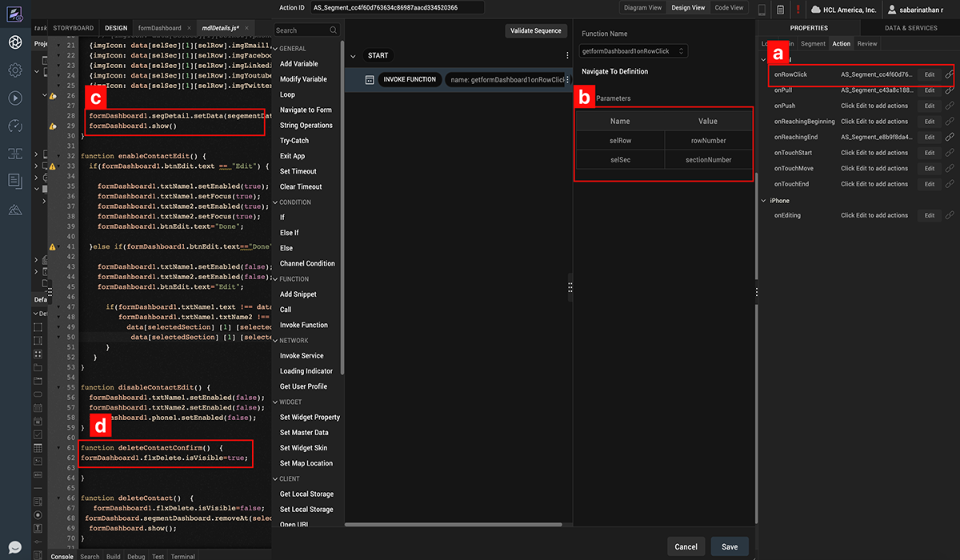Image resolution: width=960 pixels, height=560 pixels.
Task: Click the settings gear in left sidebar
Action: click(15, 70)
